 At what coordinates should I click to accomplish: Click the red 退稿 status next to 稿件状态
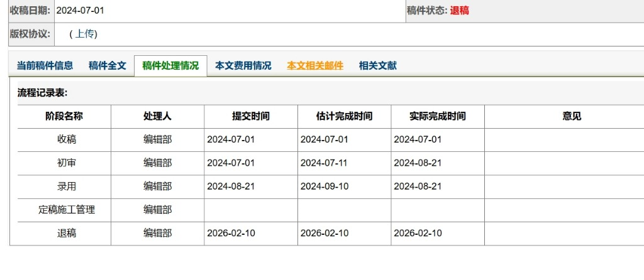(x=459, y=11)
